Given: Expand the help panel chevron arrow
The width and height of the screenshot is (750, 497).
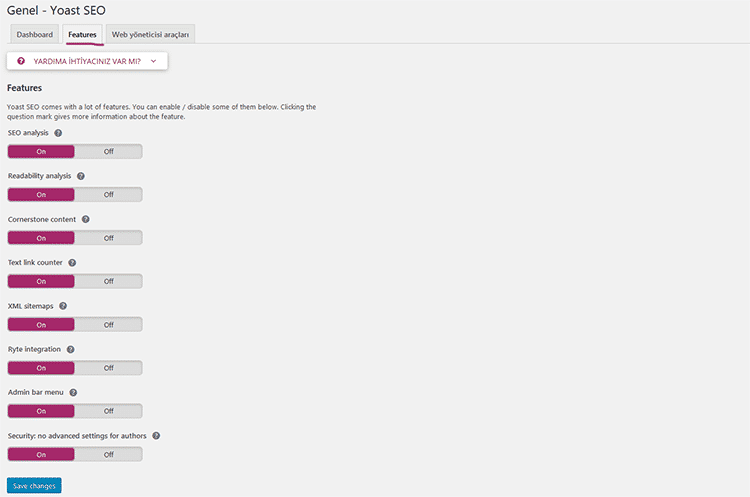Looking at the screenshot, I should (154, 61).
